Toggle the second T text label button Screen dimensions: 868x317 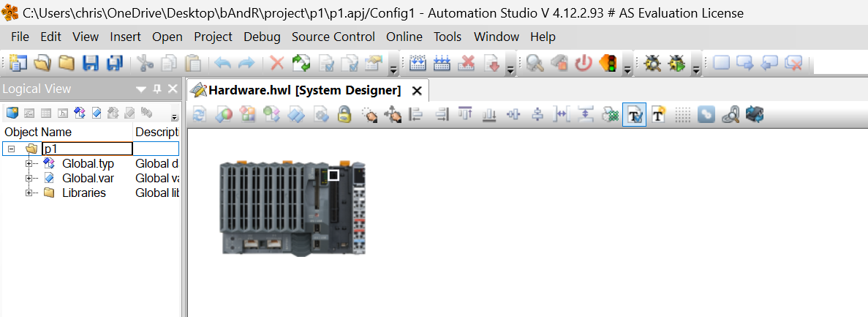(658, 114)
